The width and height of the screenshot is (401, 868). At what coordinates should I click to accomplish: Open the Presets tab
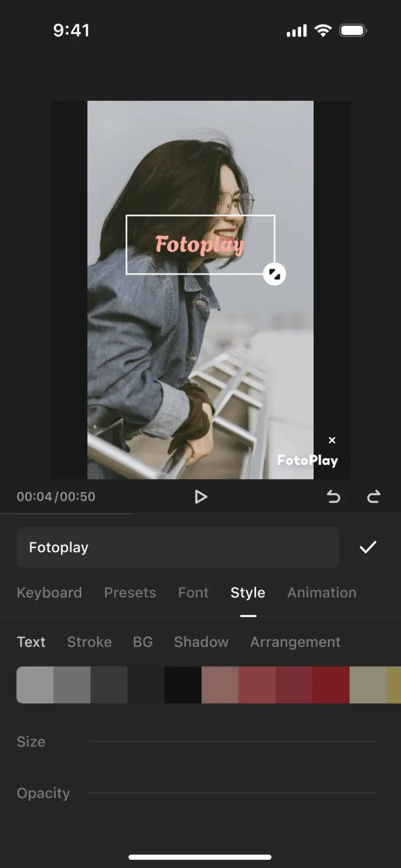(130, 592)
